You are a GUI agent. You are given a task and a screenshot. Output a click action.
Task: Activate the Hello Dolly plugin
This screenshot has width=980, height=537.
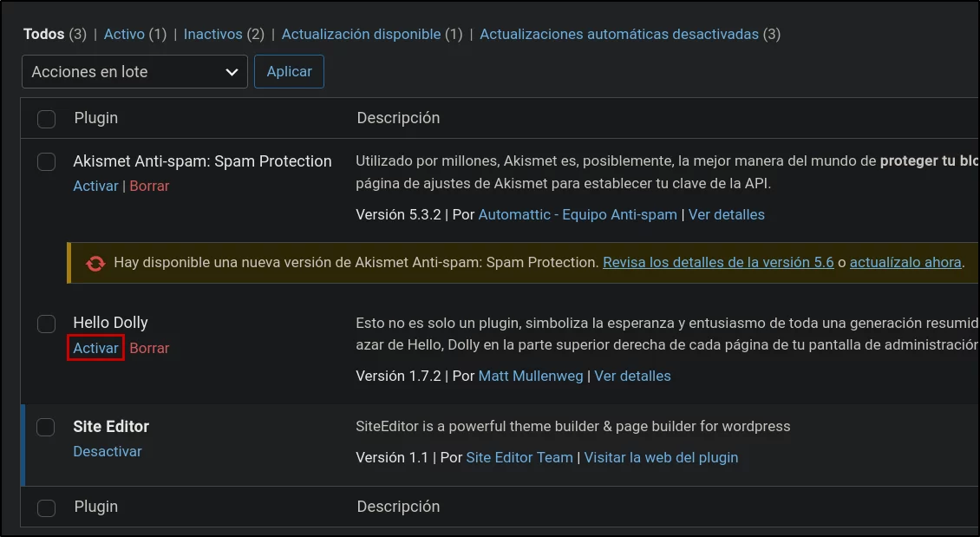(x=95, y=348)
